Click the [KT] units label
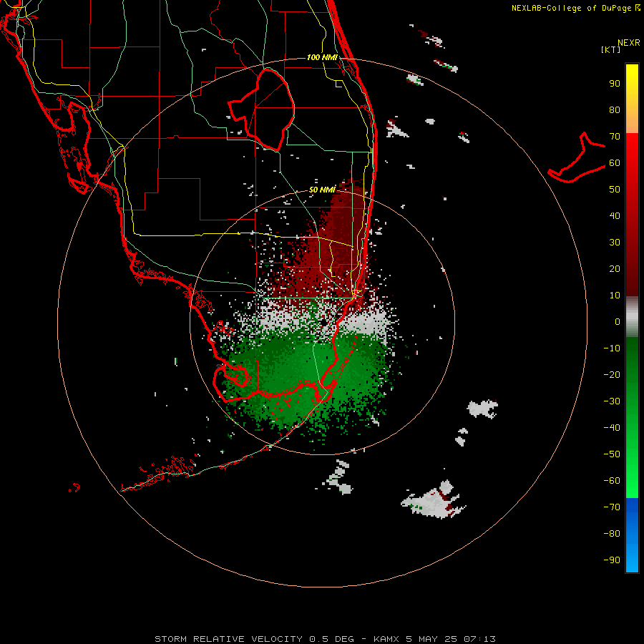The width and height of the screenshot is (644, 644). [610, 49]
